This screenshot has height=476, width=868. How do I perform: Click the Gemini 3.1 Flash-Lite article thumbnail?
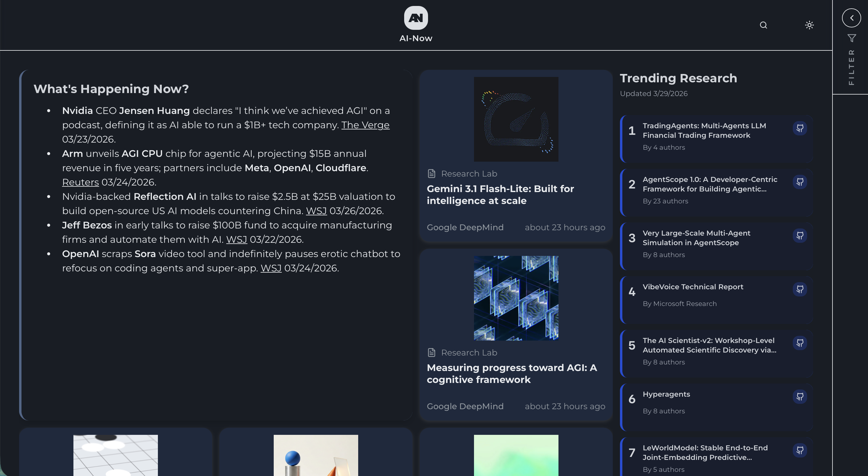(515, 119)
